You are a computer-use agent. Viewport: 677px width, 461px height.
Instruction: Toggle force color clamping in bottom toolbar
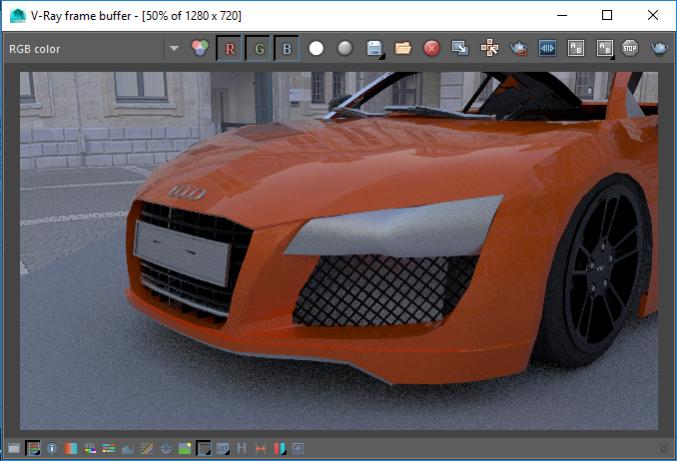pyautogui.click(x=33, y=448)
